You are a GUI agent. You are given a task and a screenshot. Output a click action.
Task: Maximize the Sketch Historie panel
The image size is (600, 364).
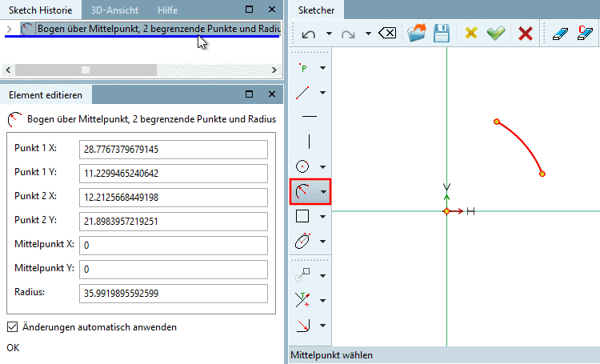tap(249, 9)
